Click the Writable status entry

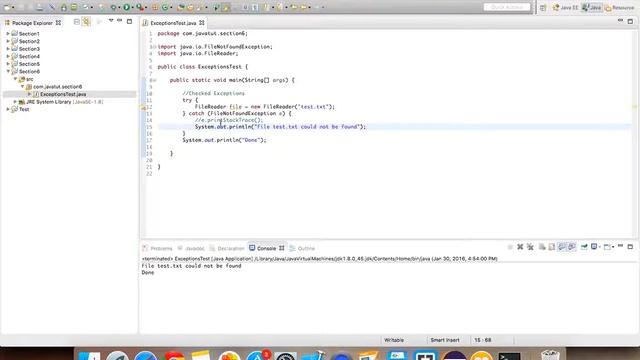tap(394, 340)
